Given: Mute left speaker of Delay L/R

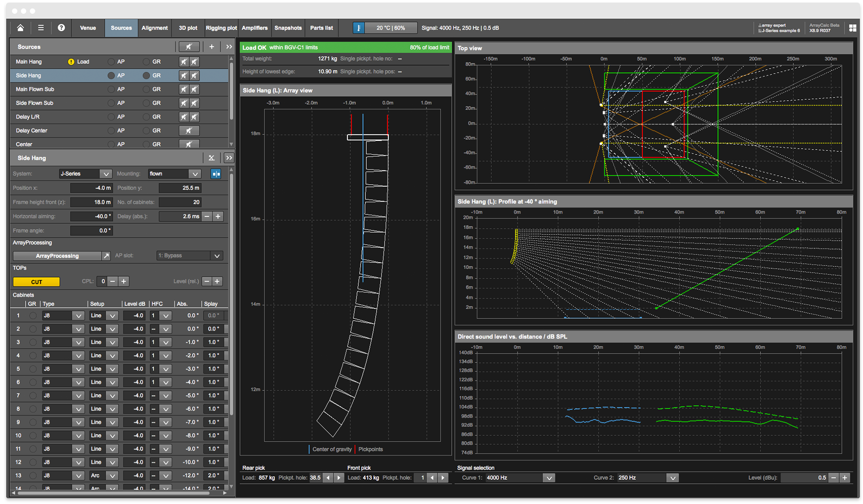Looking at the screenshot, I should (x=184, y=117).
